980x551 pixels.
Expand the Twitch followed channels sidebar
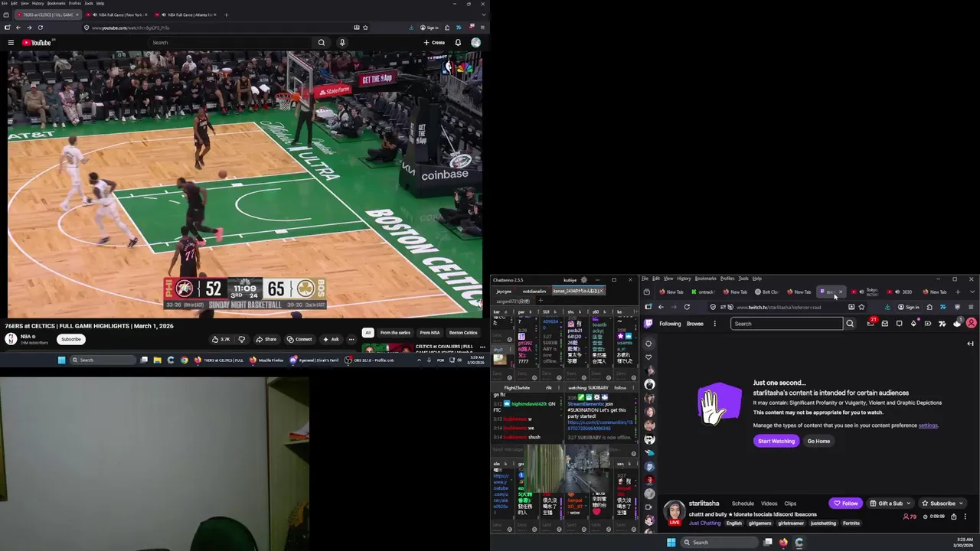pyautogui.click(x=648, y=344)
